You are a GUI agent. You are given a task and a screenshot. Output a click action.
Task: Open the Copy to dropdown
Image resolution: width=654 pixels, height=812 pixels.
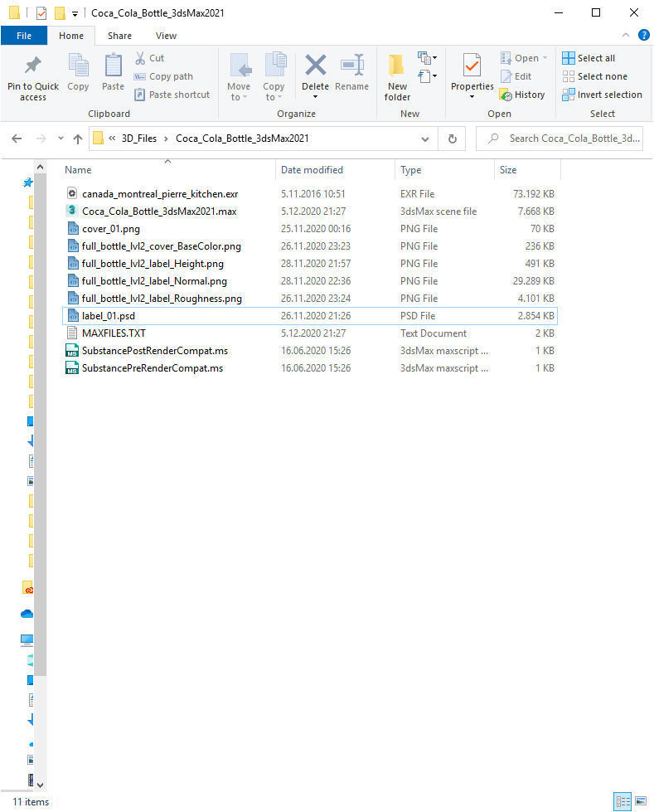tap(274, 77)
